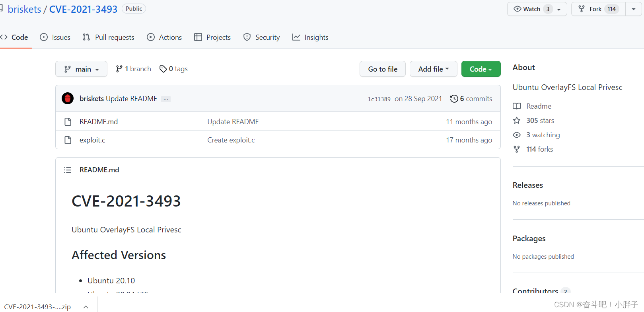
Task: Click the Actions play icon
Action: [151, 37]
